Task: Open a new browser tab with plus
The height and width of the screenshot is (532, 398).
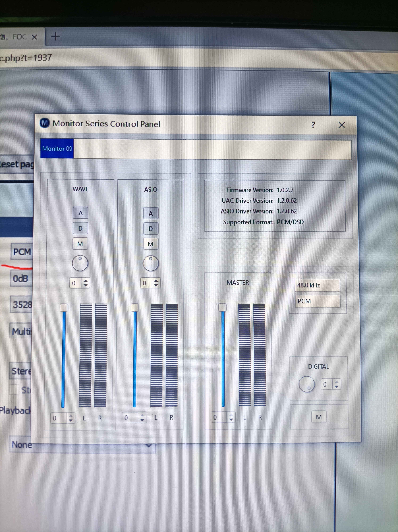Action: coord(56,37)
